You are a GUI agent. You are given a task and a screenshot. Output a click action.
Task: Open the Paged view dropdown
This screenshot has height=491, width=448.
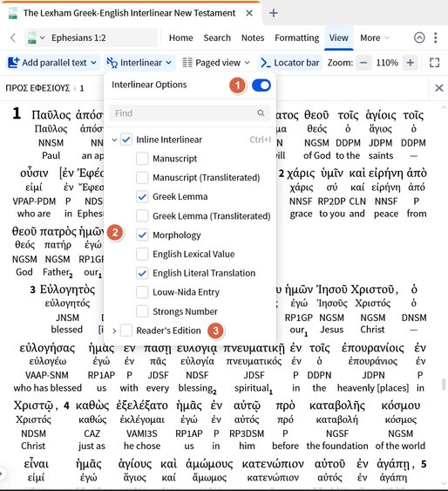pos(216,63)
